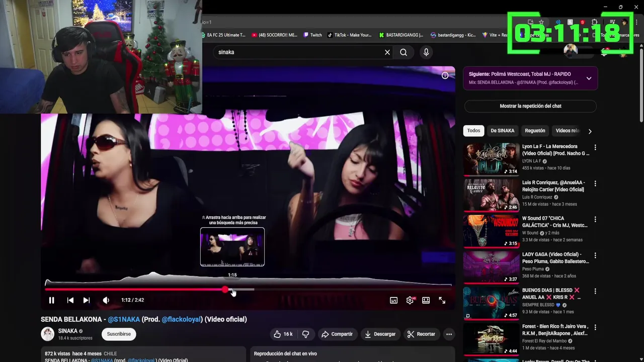Click Reproducción del chat en vivo heading
This screenshot has height=362, width=644.
[285, 354]
